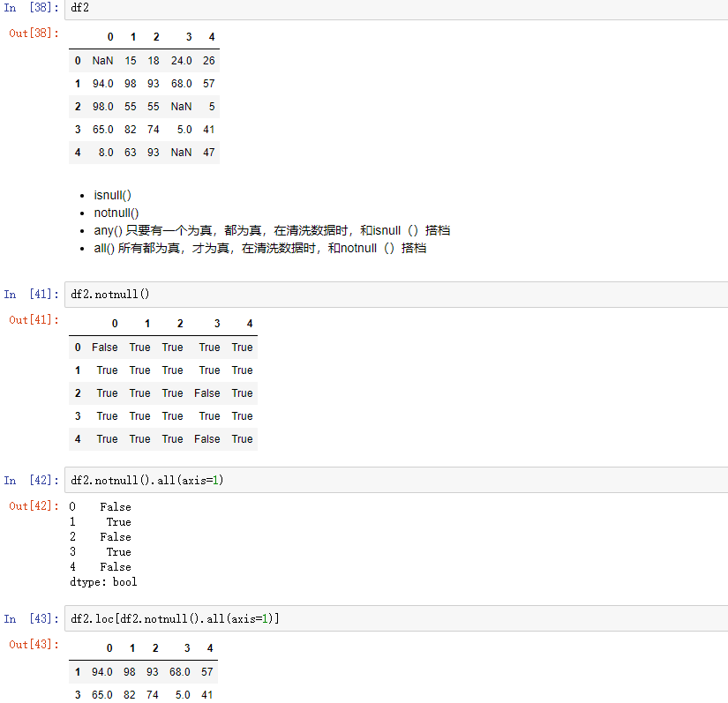
Task: Click the isnull() bullet text
Action: point(112,195)
